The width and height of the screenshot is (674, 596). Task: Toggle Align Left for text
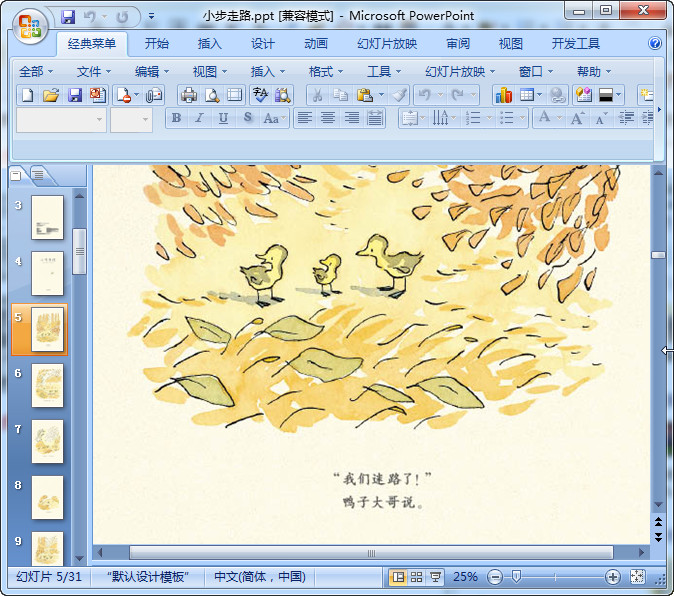[x=305, y=118]
